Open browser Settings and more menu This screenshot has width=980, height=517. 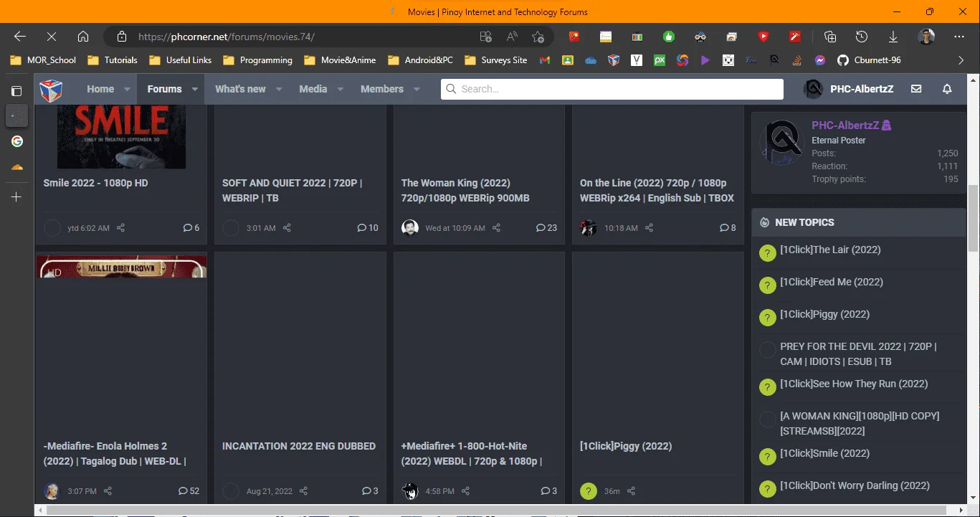(x=959, y=37)
